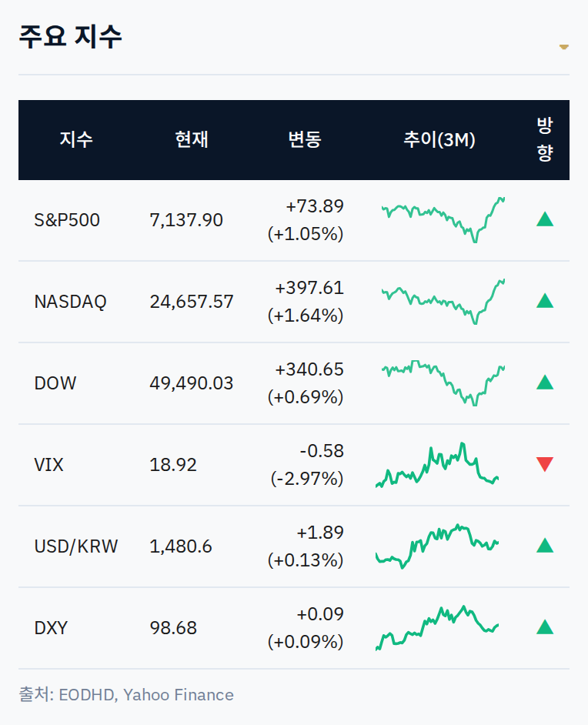The image size is (588, 725).
Task: Click the NASDAQ current value 24,657.57
Action: point(192,302)
